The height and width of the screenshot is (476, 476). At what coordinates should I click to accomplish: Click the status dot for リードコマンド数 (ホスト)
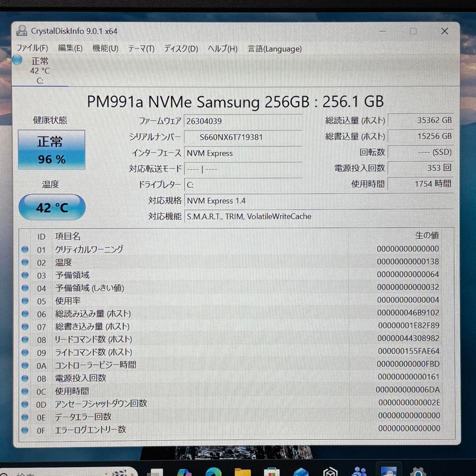coord(25,339)
